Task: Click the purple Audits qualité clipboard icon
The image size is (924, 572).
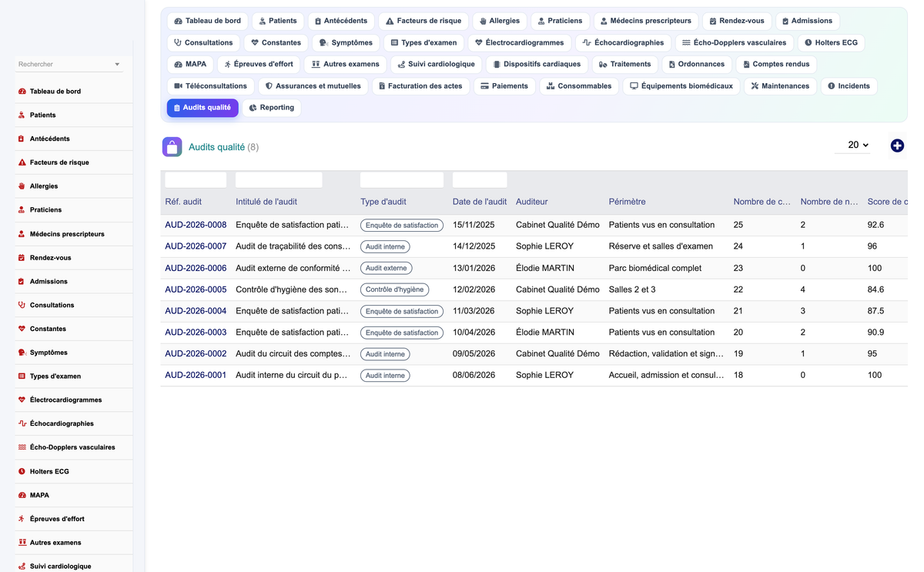Action: point(172,147)
